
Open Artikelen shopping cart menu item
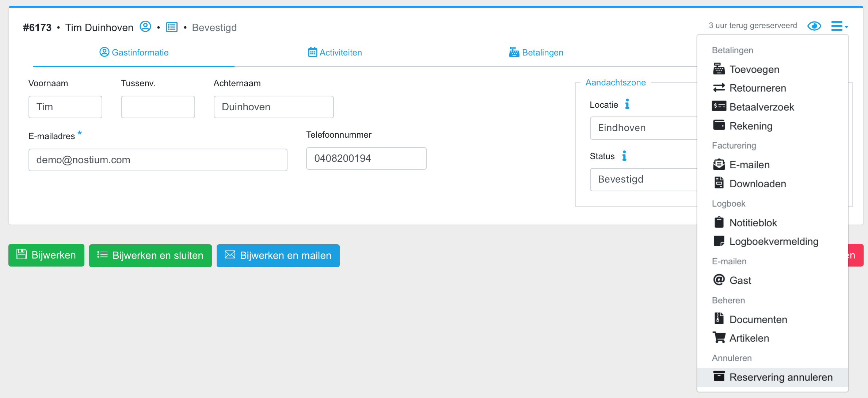(x=749, y=338)
